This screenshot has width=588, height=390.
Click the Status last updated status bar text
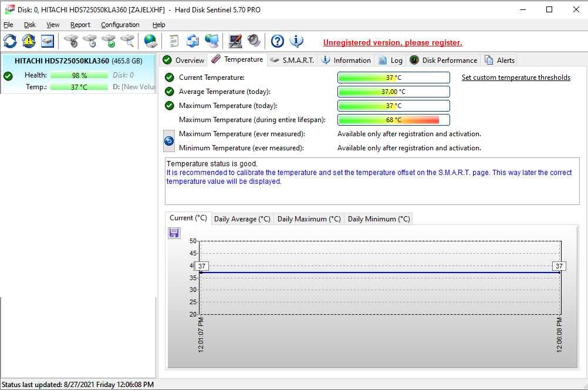click(x=77, y=385)
